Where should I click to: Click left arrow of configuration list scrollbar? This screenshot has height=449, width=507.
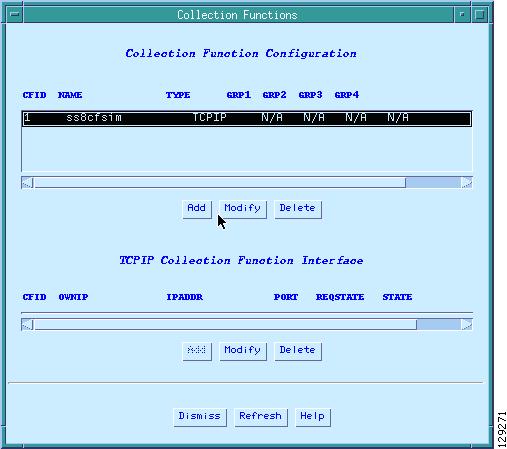point(27,183)
